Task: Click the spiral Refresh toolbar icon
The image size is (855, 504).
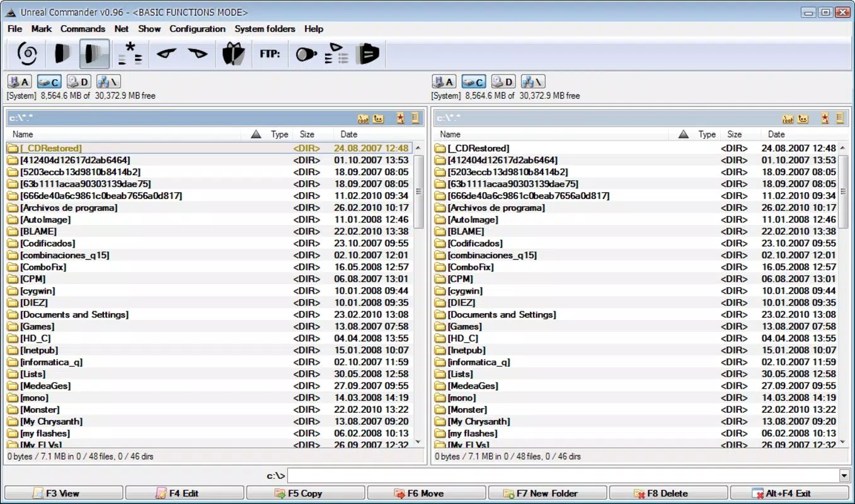Action: pos(26,54)
